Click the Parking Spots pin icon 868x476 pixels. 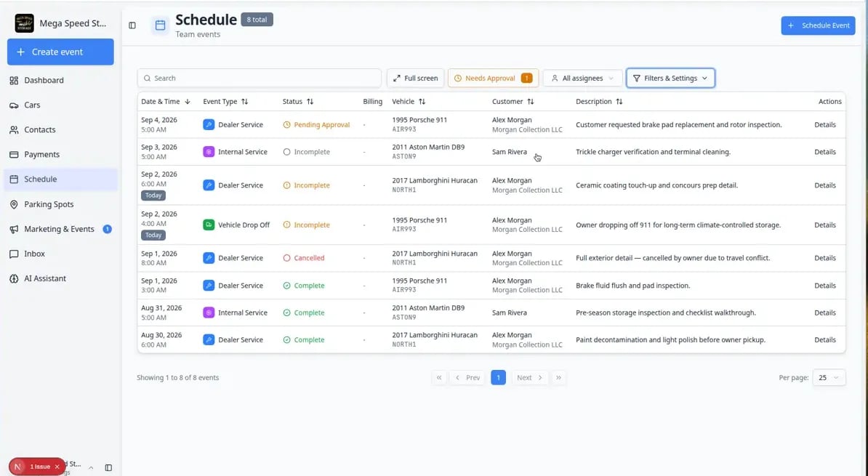tap(14, 204)
